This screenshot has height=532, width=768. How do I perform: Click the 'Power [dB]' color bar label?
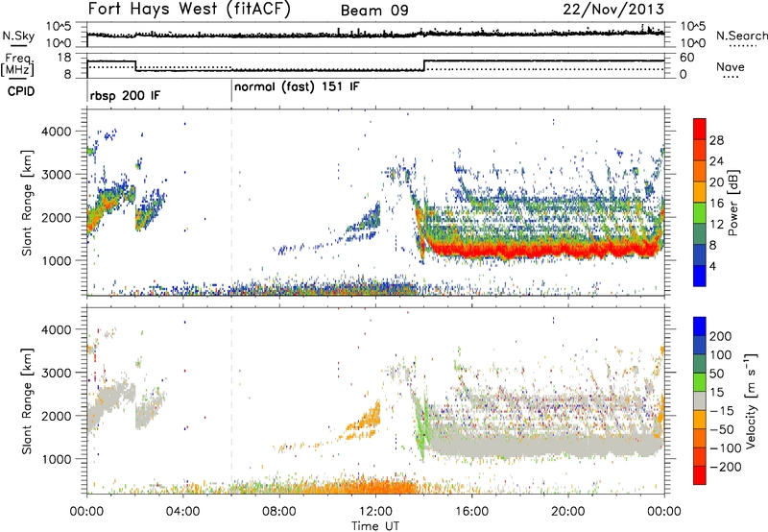[732, 203]
